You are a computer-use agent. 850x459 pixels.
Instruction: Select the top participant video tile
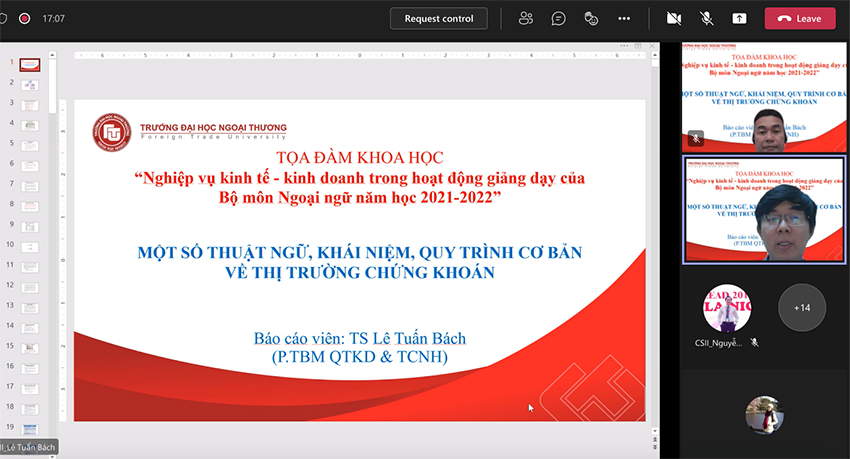pyautogui.click(x=763, y=97)
